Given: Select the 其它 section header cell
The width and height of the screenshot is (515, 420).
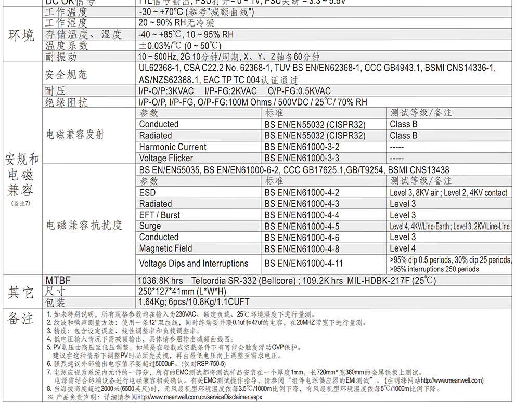Looking at the screenshot, I should click(x=21, y=292).
